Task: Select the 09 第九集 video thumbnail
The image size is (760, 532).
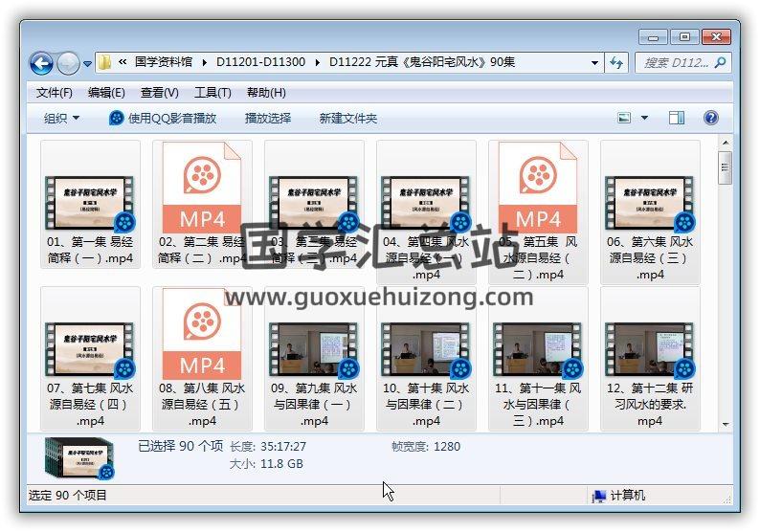Action: tap(314, 349)
